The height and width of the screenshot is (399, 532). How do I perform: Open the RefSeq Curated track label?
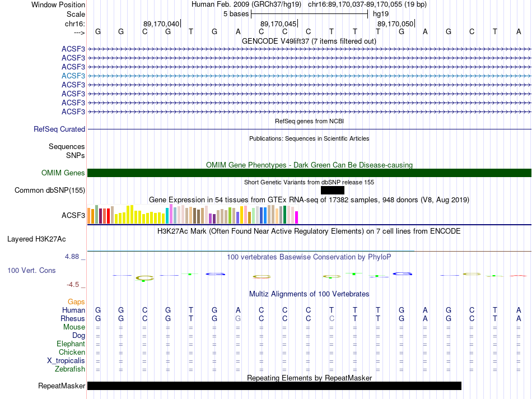59,129
